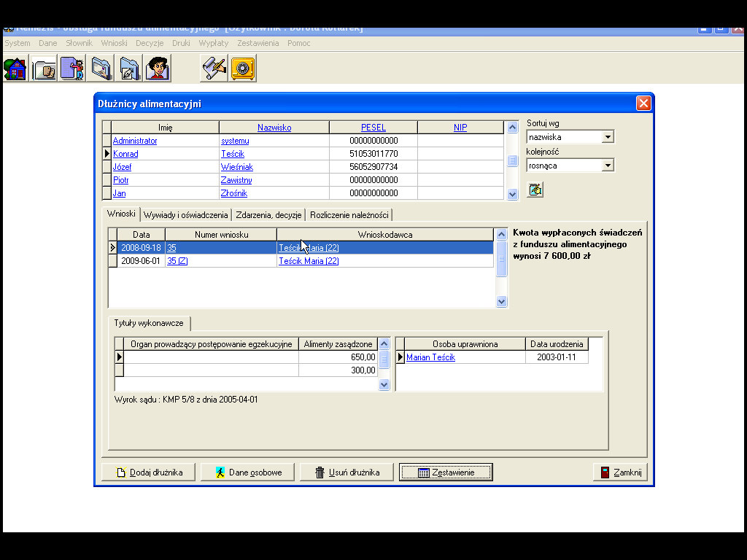Screen dimensions: 747x560
Task: Open the Wnioski menu in the menu bar
Action: click(114, 43)
